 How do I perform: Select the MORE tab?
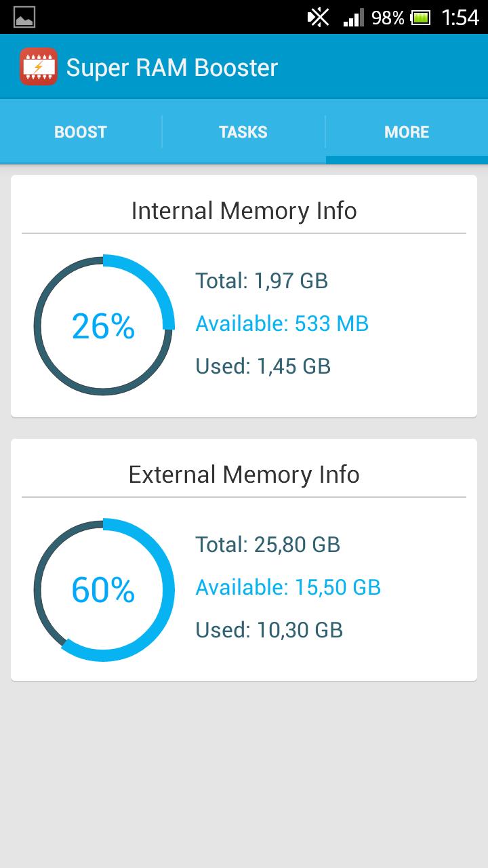(407, 132)
